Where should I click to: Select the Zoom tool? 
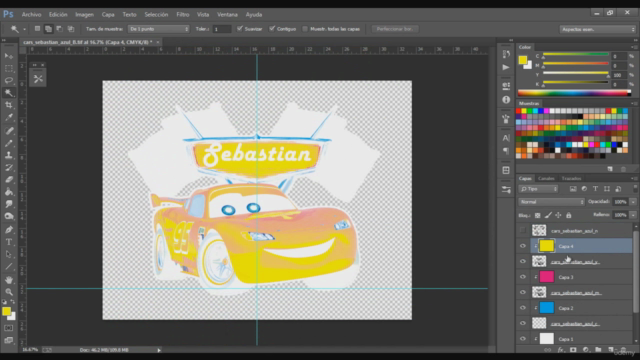pyautogui.click(x=9, y=292)
